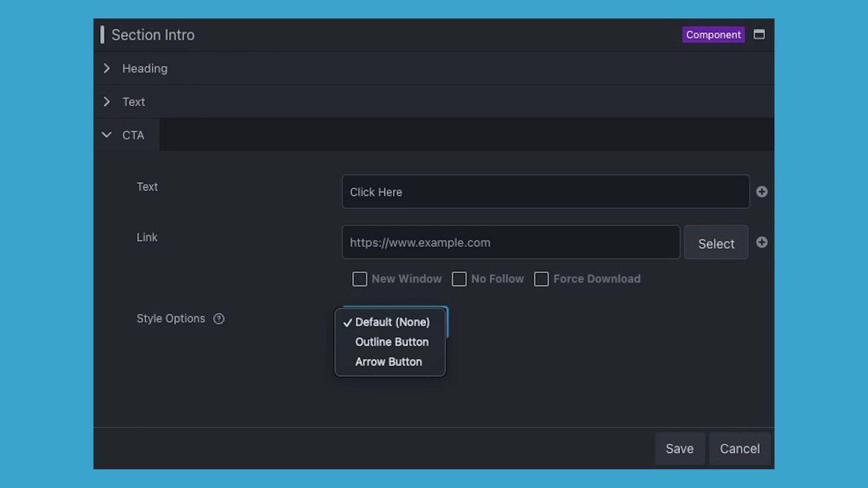Click the purple Component badge
This screenshot has height=488, width=868.
(x=713, y=34)
